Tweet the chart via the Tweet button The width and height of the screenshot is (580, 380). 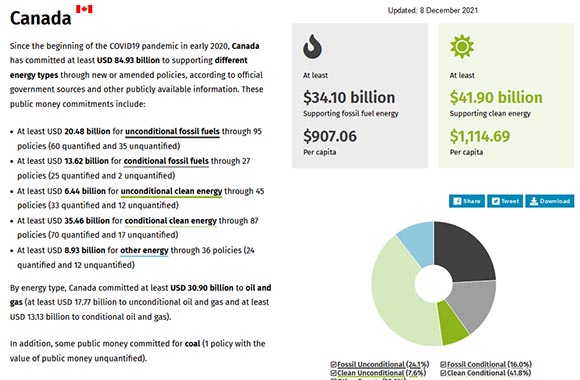pos(505,201)
